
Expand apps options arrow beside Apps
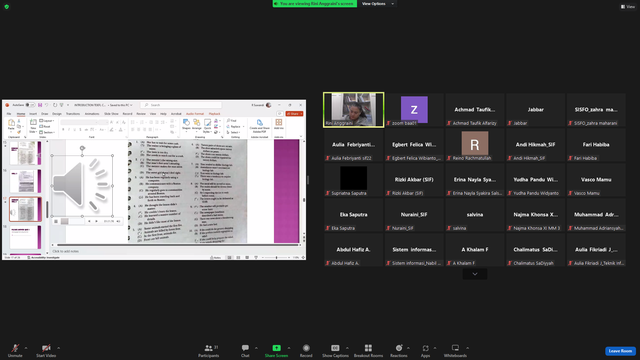(x=435, y=348)
